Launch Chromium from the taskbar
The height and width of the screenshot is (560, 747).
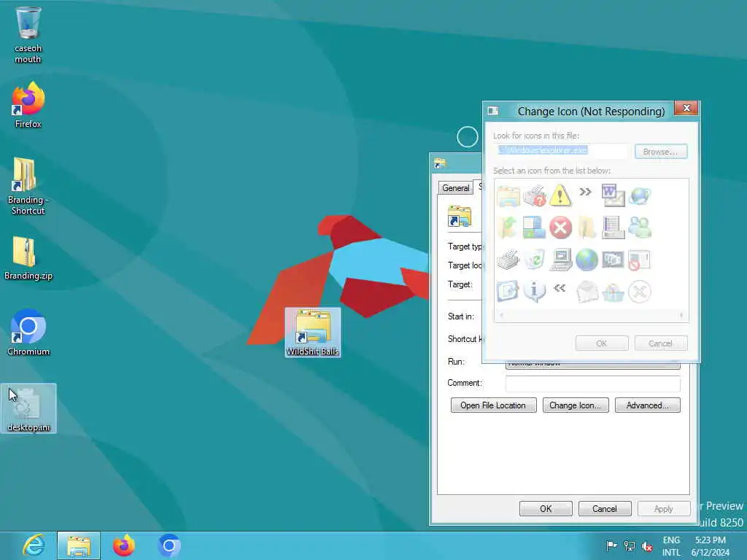(169, 545)
